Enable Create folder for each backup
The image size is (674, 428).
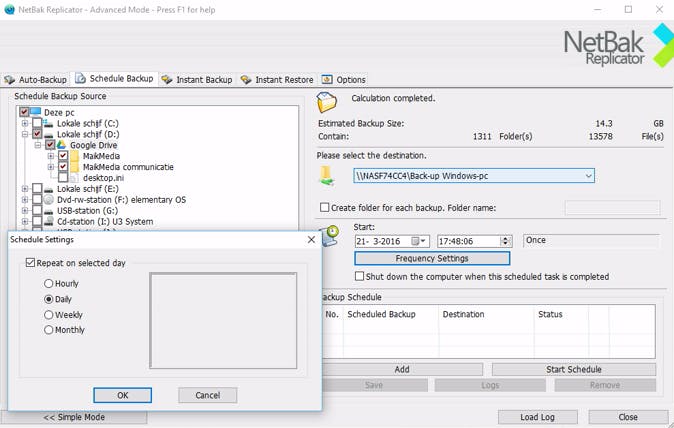(325, 208)
